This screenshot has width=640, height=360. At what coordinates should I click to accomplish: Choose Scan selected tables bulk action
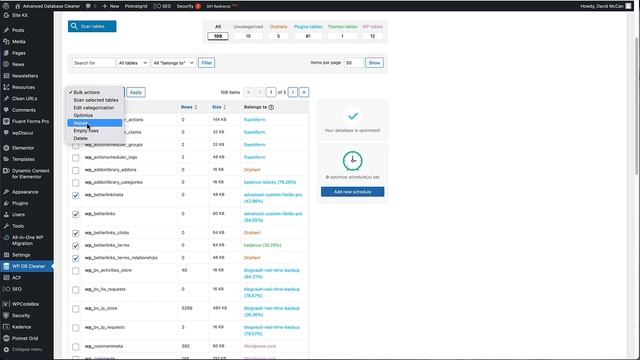pos(96,100)
